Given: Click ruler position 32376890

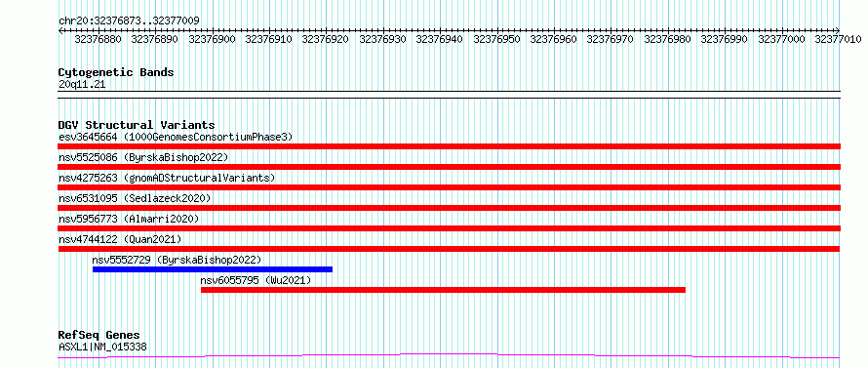Looking at the screenshot, I should (x=155, y=39).
